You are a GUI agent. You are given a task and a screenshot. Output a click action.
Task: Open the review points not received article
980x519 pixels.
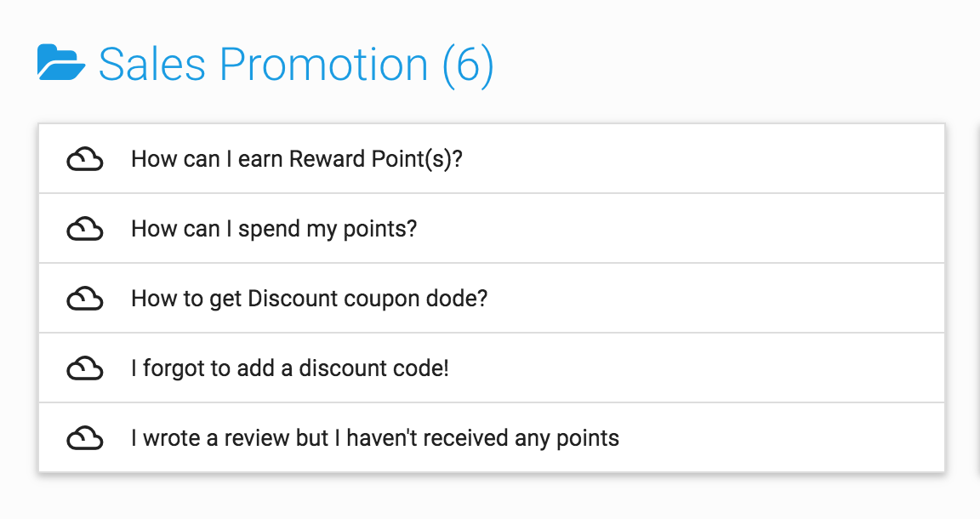(375, 438)
